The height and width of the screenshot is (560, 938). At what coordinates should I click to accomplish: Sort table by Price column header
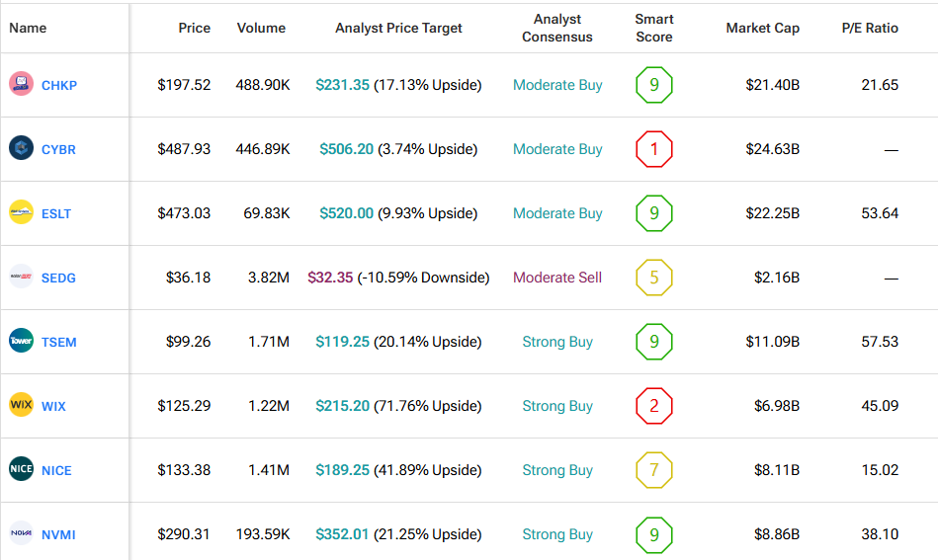194,28
